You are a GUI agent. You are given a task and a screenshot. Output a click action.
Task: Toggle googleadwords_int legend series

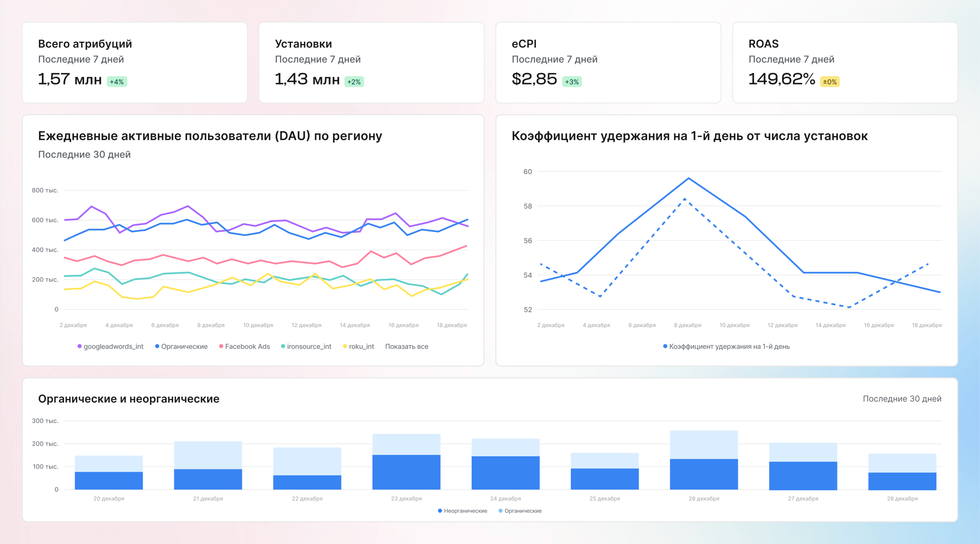[x=113, y=346]
